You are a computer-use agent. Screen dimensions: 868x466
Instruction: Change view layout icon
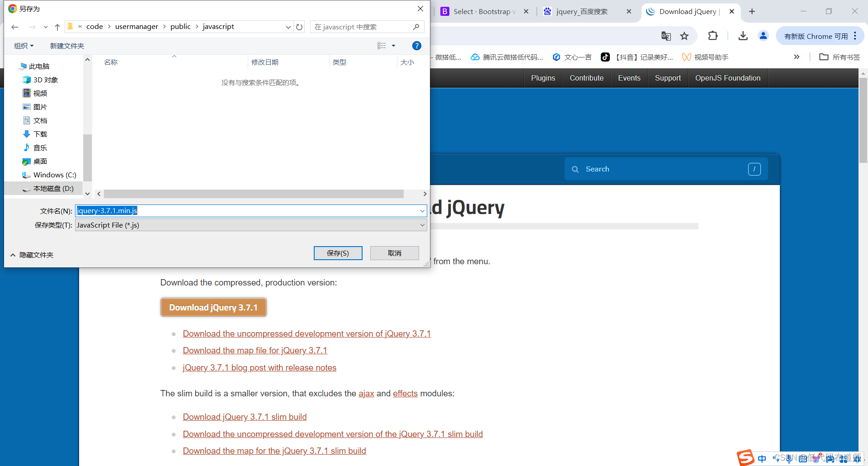tap(382, 46)
